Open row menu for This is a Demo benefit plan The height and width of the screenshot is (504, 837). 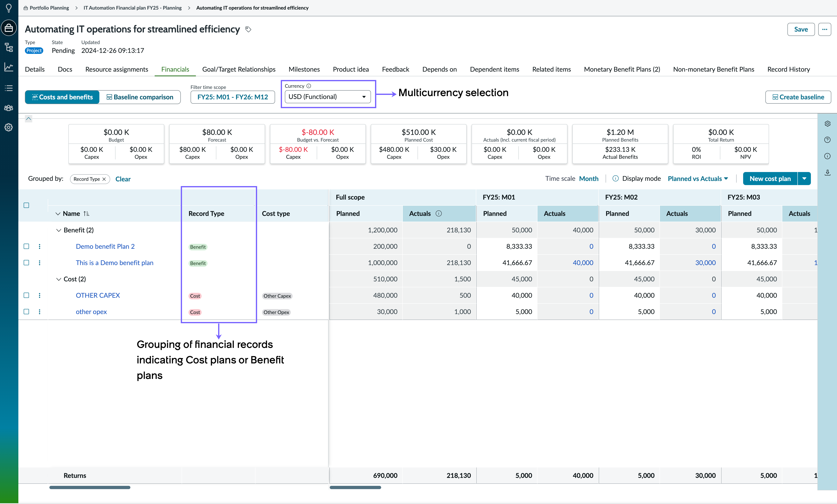tap(39, 263)
